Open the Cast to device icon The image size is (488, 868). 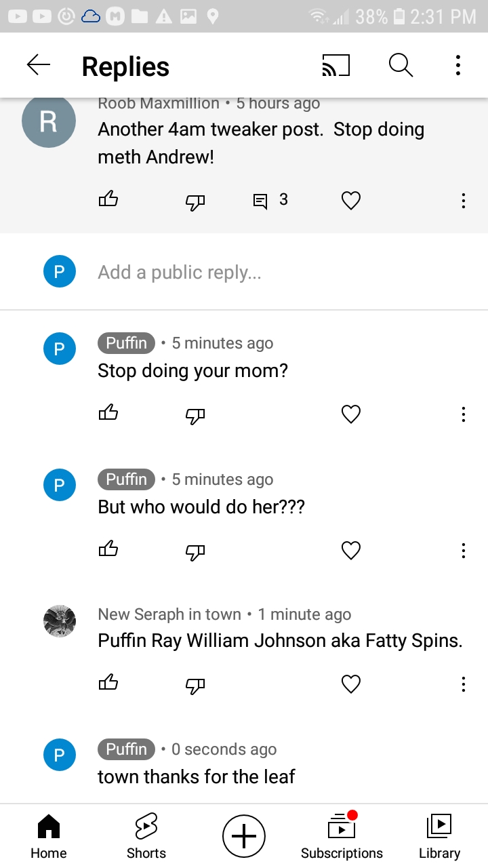[335, 65]
